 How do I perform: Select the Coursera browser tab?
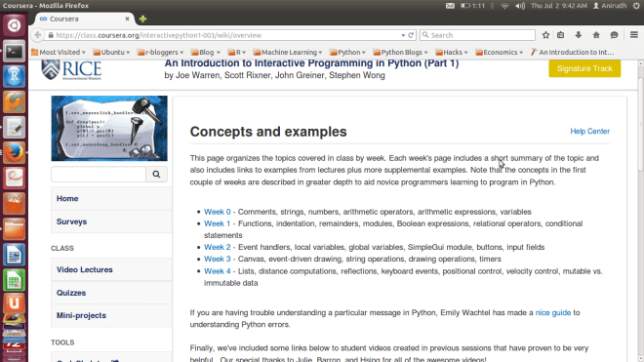pyautogui.click(x=82, y=19)
